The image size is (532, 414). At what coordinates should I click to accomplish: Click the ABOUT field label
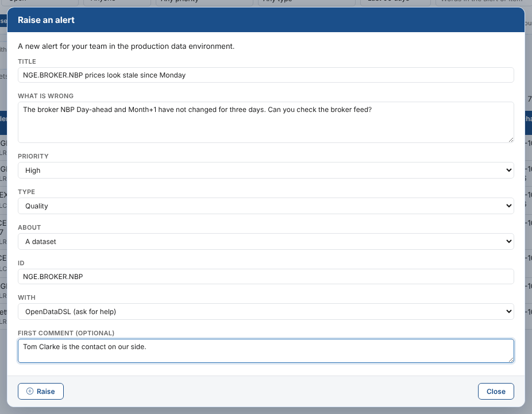(29, 227)
